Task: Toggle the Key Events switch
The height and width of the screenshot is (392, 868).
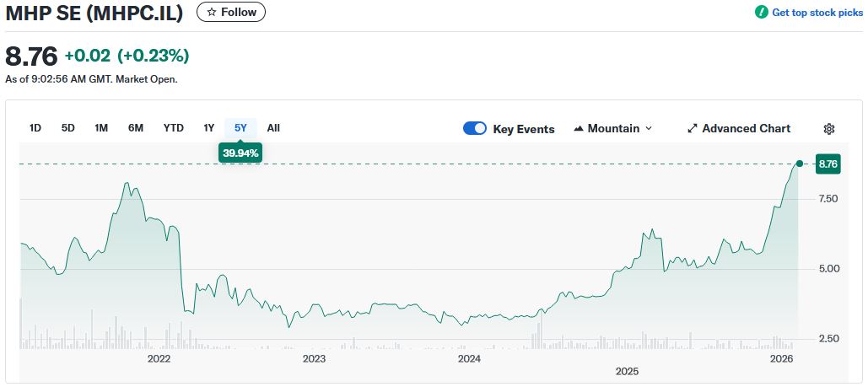Action: point(475,129)
